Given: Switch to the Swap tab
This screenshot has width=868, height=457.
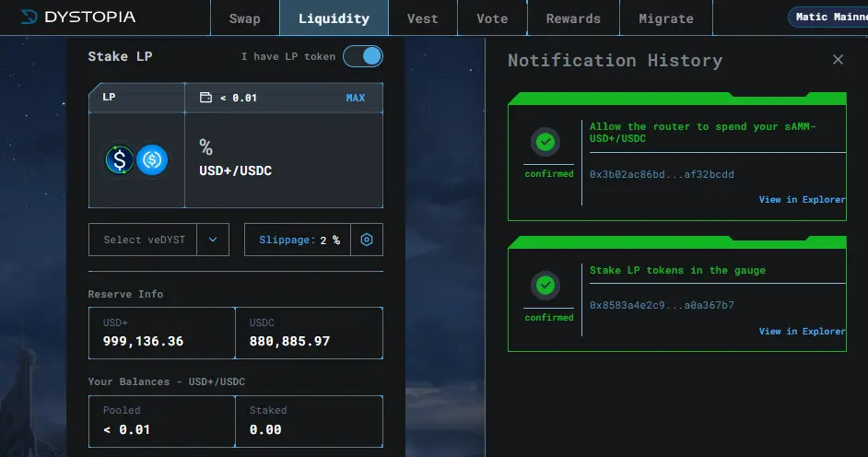Looking at the screenshot, I should point(245,18).
